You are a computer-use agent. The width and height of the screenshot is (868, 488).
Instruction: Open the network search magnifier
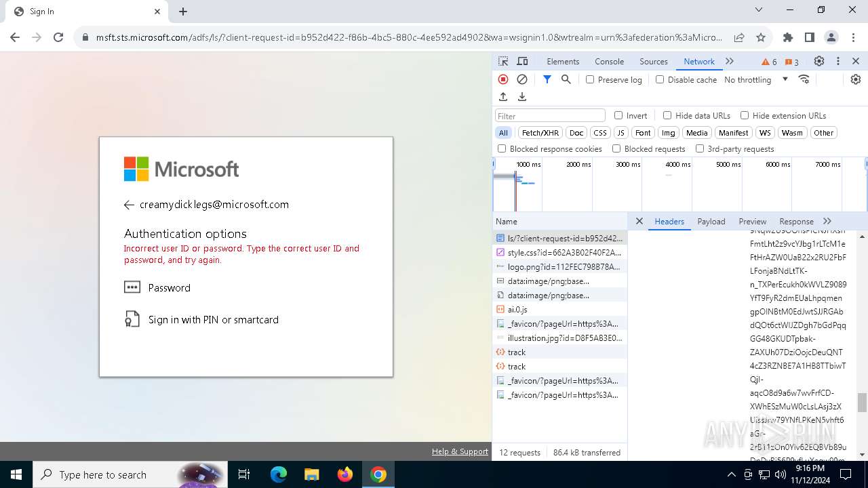tap(566, 79)
